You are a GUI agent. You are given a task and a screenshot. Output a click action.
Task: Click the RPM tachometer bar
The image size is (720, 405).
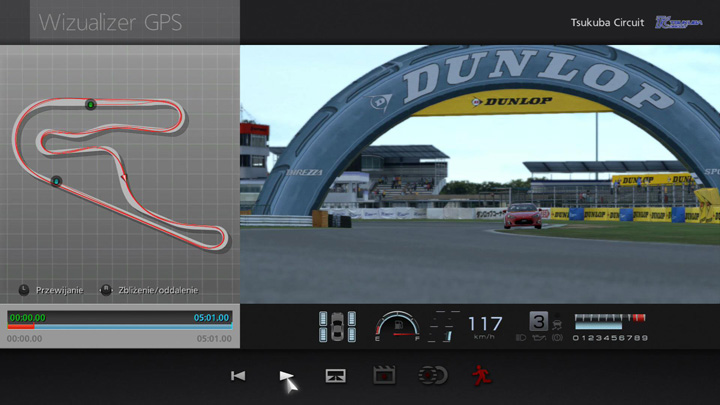pyautogui.click(x=609, y=320)
